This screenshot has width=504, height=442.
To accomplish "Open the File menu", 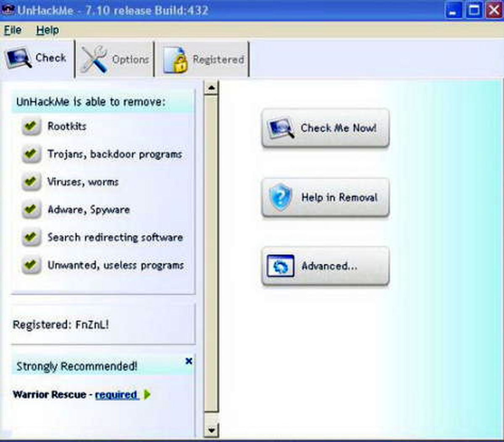I will (x=13, y=30).
